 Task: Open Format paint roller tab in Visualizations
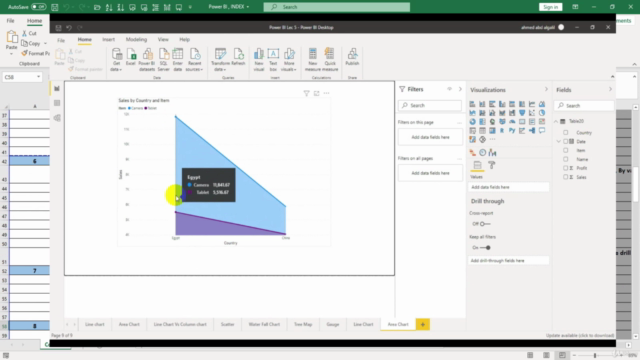(x=492, y=165)
